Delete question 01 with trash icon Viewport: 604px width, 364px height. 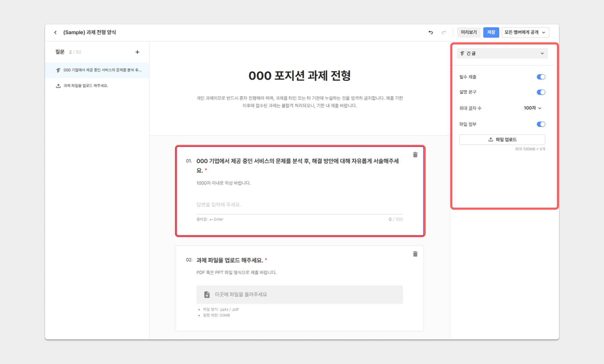click(x=415, y=155)
